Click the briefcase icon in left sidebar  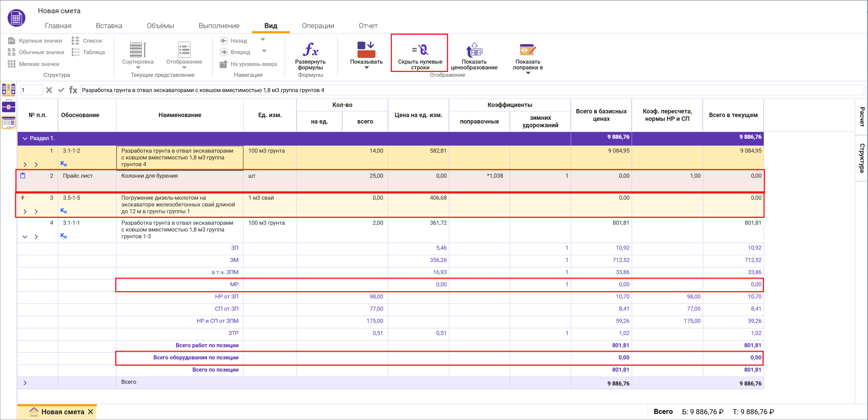[8, 106]
